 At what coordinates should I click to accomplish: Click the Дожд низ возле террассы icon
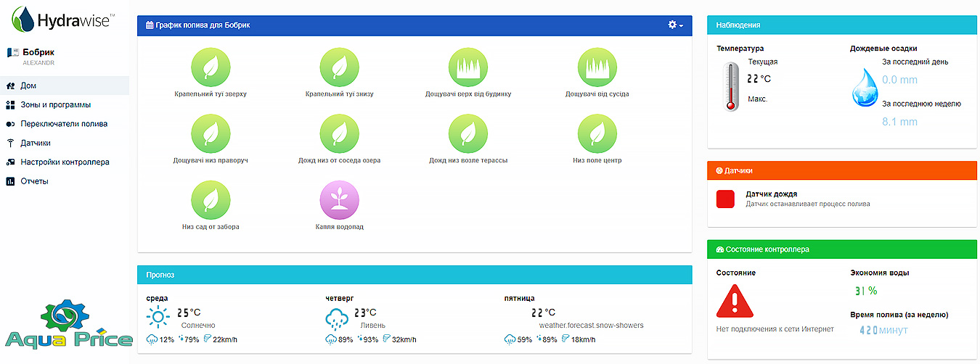[468, 133]
